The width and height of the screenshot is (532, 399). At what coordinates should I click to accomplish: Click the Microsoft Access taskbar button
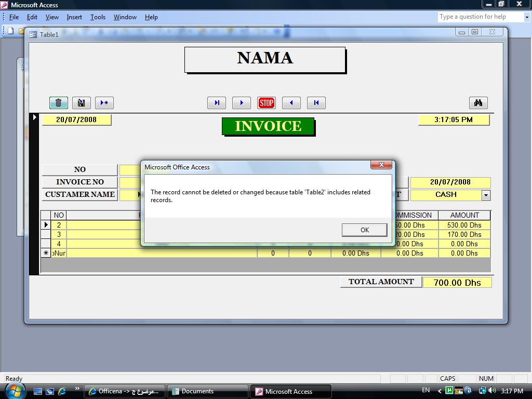click(x=291, y=392)
